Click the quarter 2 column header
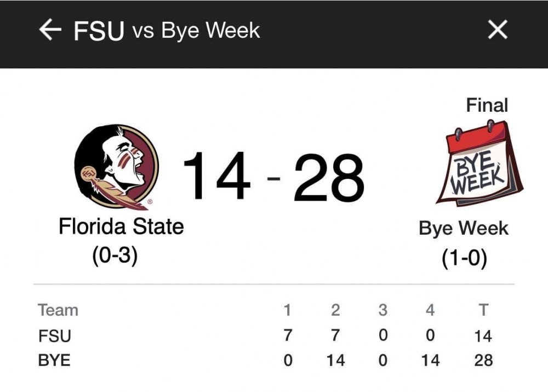This screenshot has height=392, width=548. pyautogui.click(x=335, y=310)
